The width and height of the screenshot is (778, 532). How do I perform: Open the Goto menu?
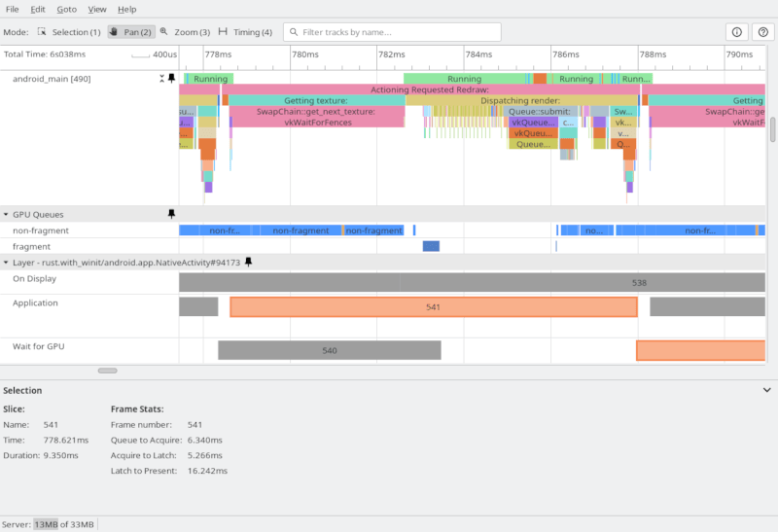[66, 9]
